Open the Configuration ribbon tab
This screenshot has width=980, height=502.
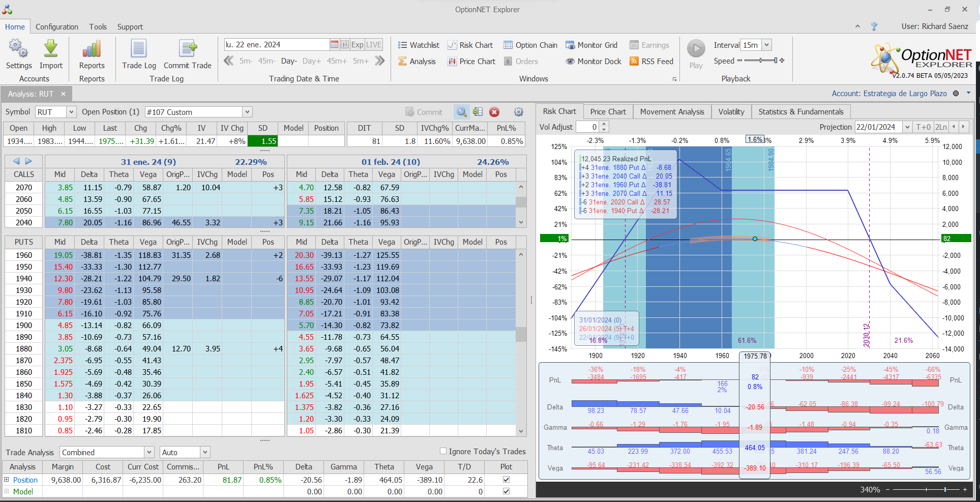(x=57, y=27)
